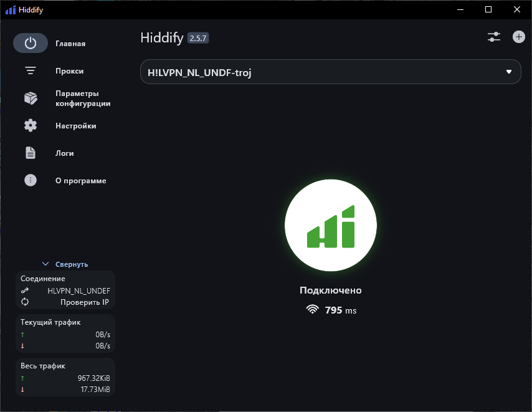Minimize the Hiddify window
Image resolution: width=532 pixels, height=412 pixels.
click(460, 9)
